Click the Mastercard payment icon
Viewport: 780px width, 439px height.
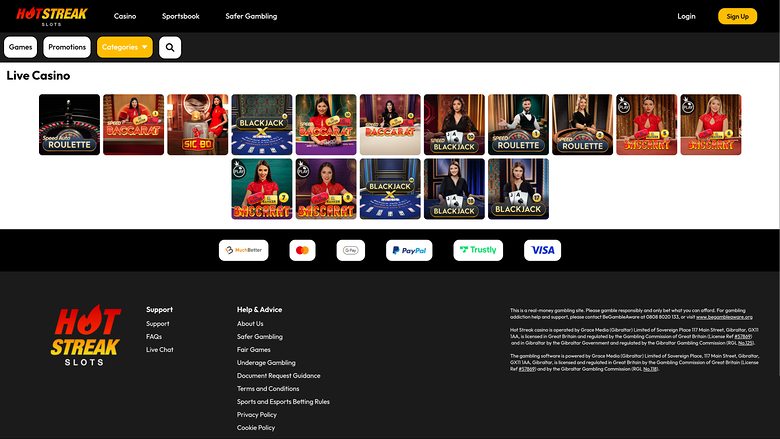pos(302,250)
